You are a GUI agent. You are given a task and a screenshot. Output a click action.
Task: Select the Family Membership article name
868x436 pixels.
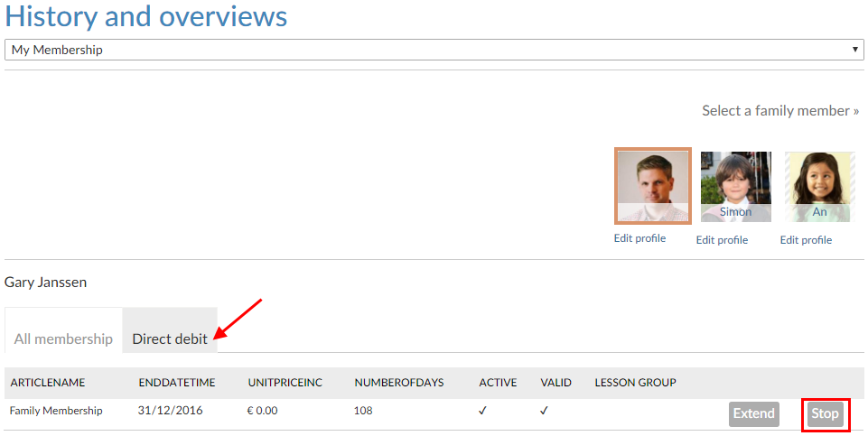click(x=56, y=411)
